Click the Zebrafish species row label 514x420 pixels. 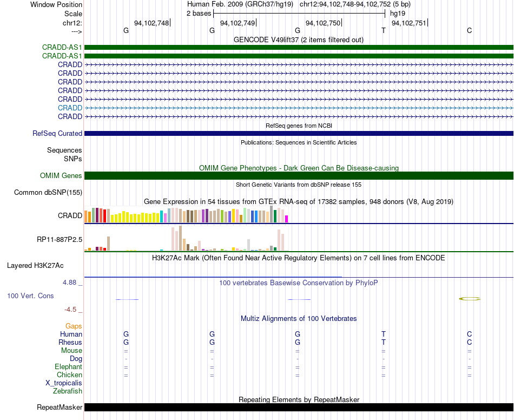pos(68,391)
